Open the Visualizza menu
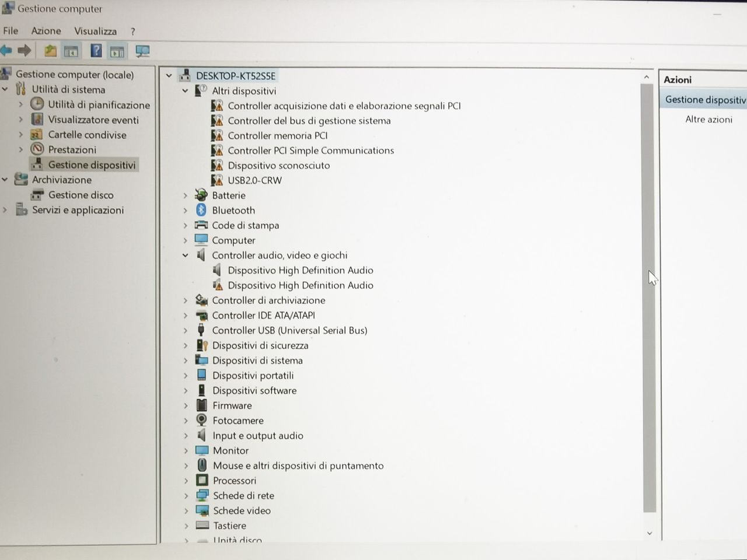Image resolution: width=747 pixels, height=560 pixels. pos(95,31)
